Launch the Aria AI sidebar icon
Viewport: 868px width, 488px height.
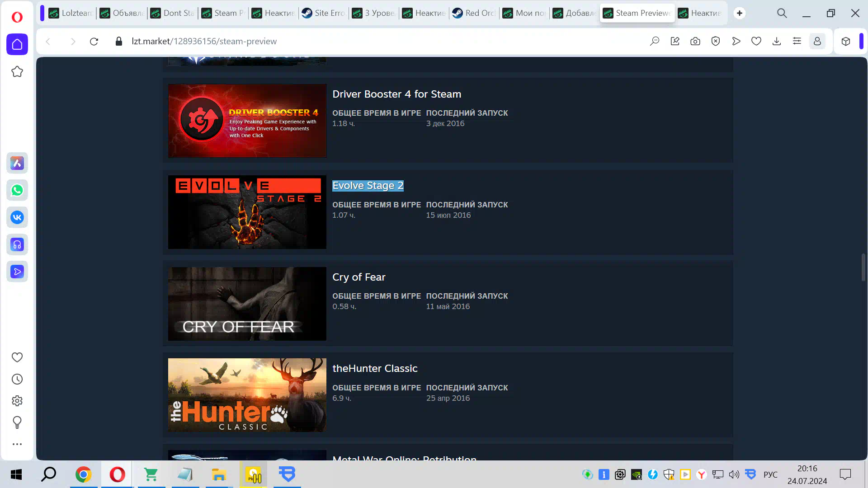coord(17,163)
